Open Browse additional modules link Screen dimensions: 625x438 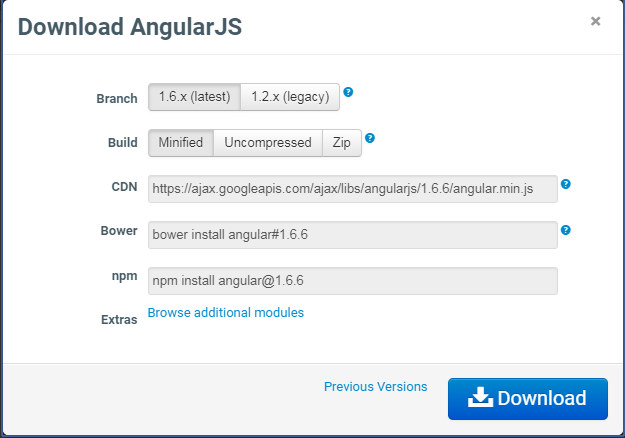click(x=226, y=313)
